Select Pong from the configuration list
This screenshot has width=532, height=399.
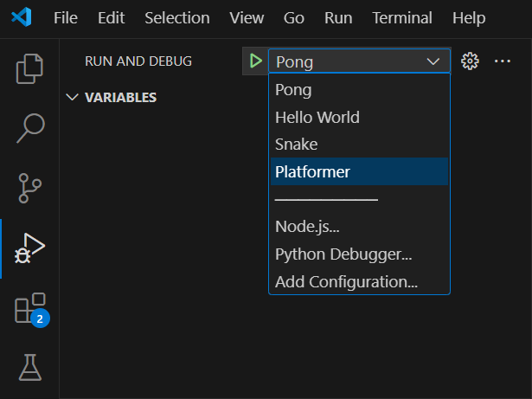(x=359, y=90)
